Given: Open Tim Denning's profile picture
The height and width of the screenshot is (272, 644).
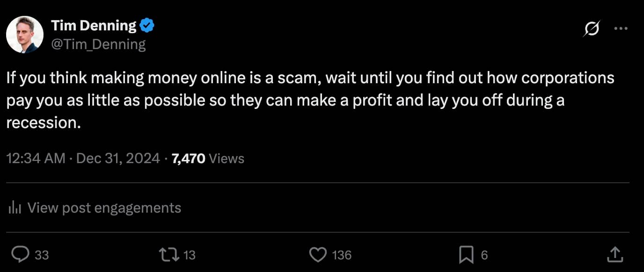Looking at the screenshot, I should point(25,35).
